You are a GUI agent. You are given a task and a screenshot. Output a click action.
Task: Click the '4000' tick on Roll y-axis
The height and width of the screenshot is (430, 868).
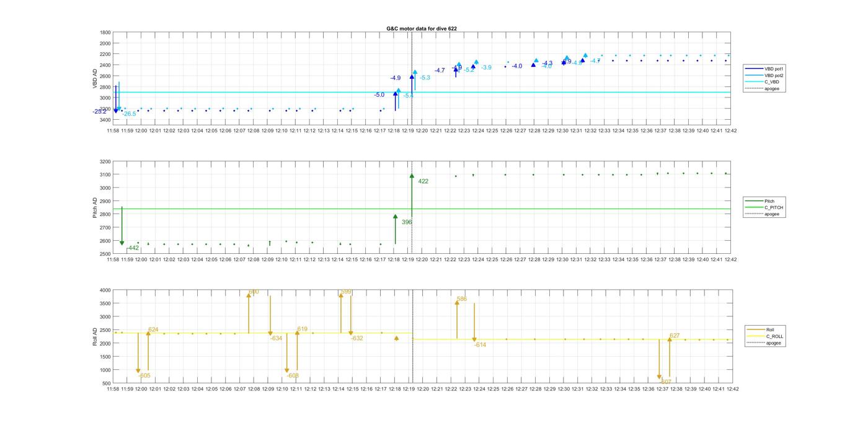105,290
